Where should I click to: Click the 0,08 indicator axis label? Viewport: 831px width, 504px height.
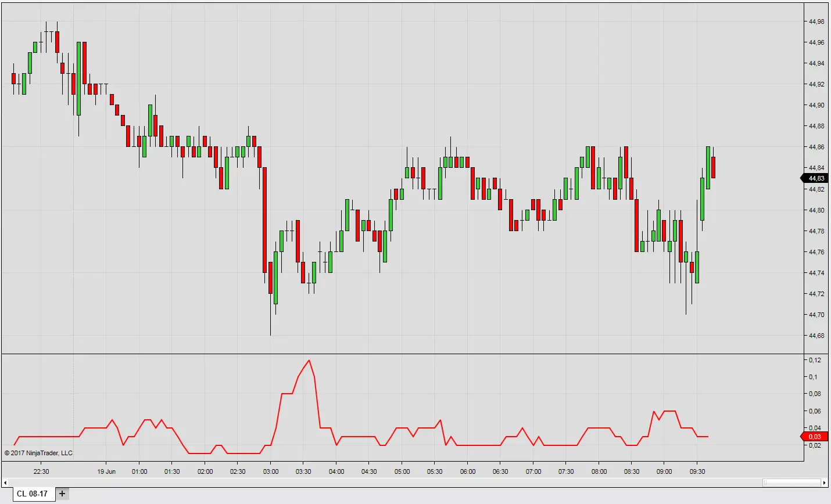pos(815,394)
